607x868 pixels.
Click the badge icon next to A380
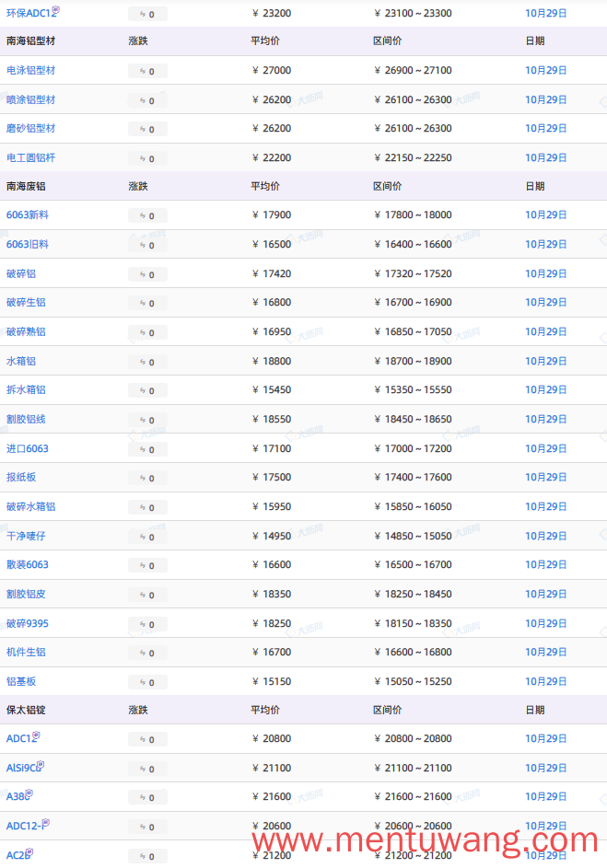pyautogui.click(x=29, y=793)
